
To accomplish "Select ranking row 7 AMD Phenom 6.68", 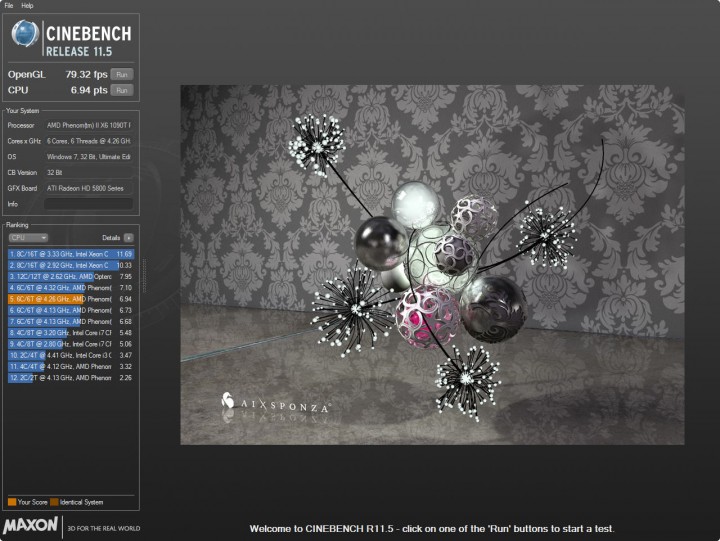I will [x=71, y=321].
